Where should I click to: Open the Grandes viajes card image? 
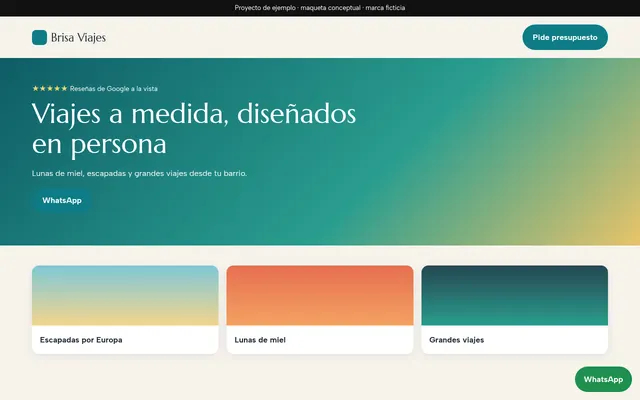click(515, 296)
